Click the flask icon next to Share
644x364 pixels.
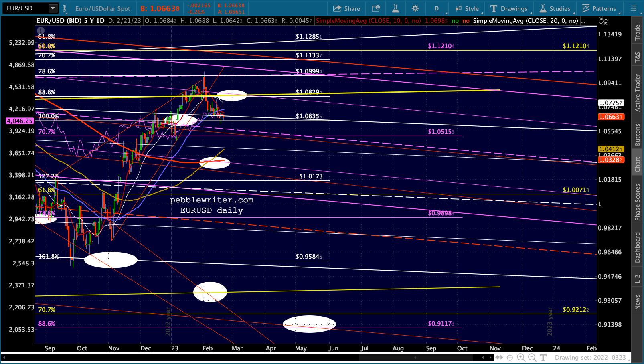pos(395,8)
